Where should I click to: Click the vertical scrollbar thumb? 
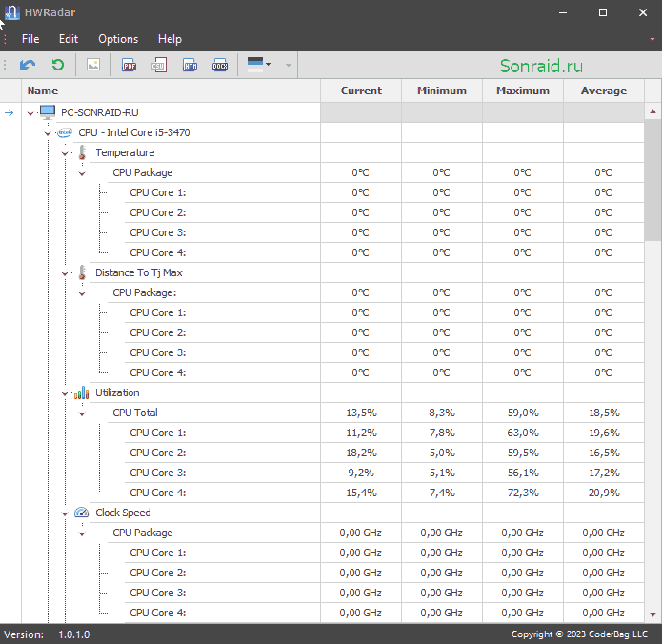click(x=652, y=181)
